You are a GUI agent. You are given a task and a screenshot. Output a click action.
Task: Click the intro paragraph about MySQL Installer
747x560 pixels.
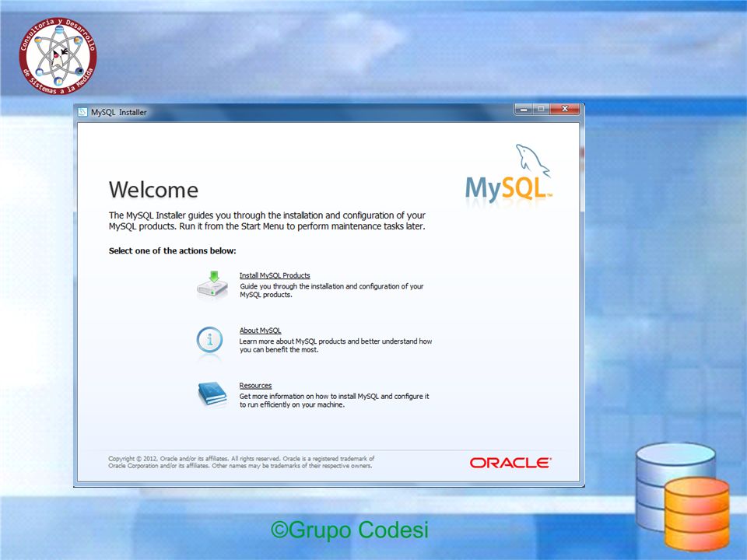click(267, 221)
